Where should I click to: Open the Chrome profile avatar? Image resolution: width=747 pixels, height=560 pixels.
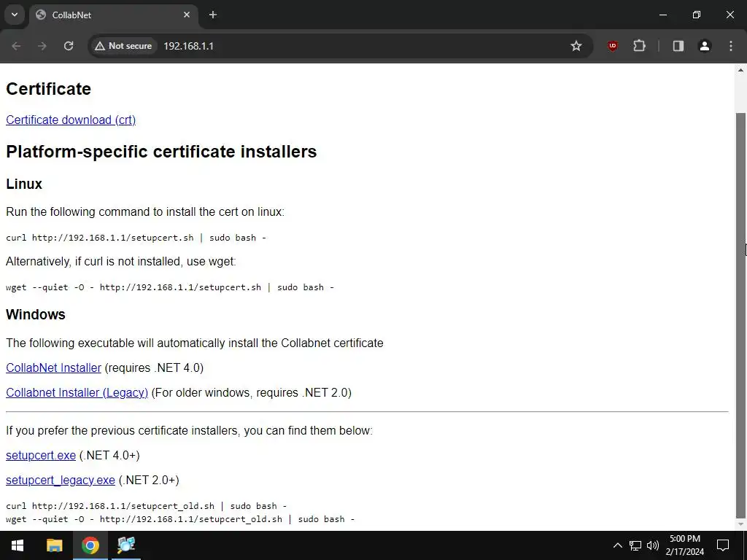[705, 46]
